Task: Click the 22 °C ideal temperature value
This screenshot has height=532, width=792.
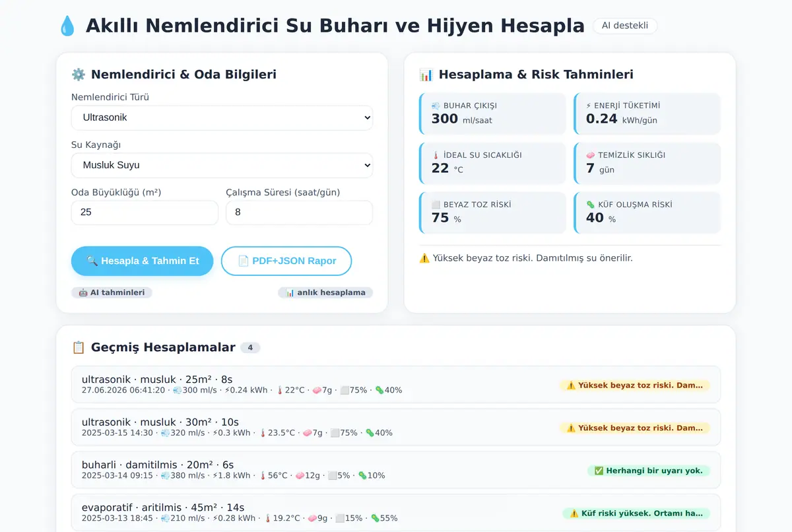Action: click(x=447, y=169)
